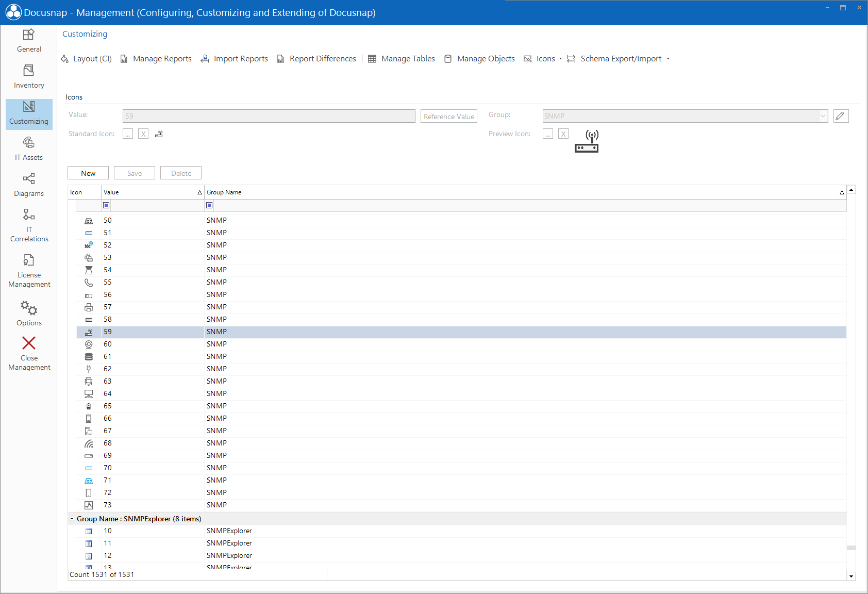Select the Customizing sidebar icon
The image size is (868, 594).
point(29,114)
